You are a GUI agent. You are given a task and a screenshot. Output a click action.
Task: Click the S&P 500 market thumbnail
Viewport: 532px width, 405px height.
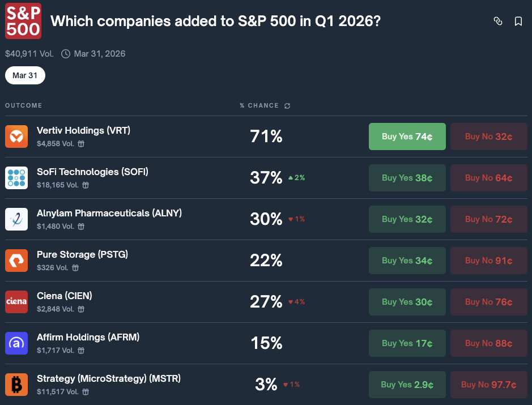(23, 21)
